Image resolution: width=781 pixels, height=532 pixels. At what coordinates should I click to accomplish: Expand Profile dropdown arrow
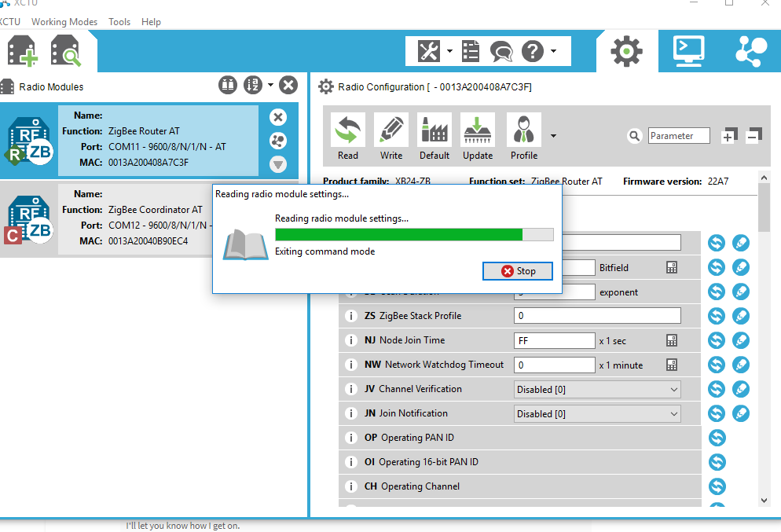(x=553, y=135)
